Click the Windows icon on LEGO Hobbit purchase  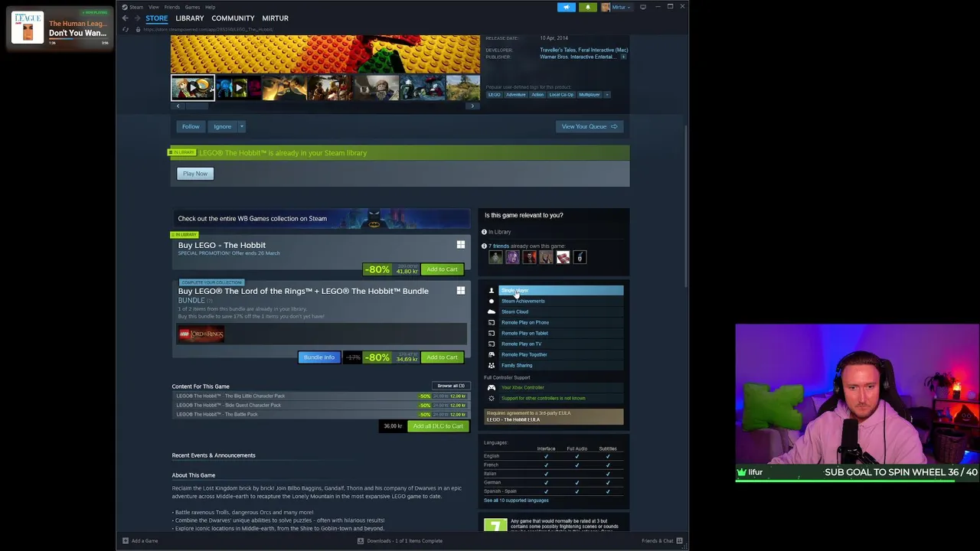461,245
